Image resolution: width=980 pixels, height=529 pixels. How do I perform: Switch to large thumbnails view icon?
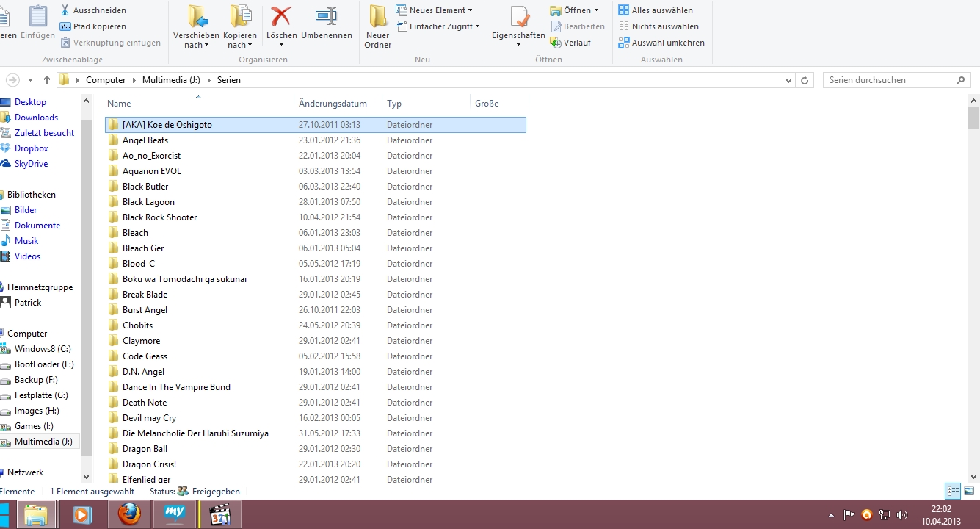coord(969,491)
